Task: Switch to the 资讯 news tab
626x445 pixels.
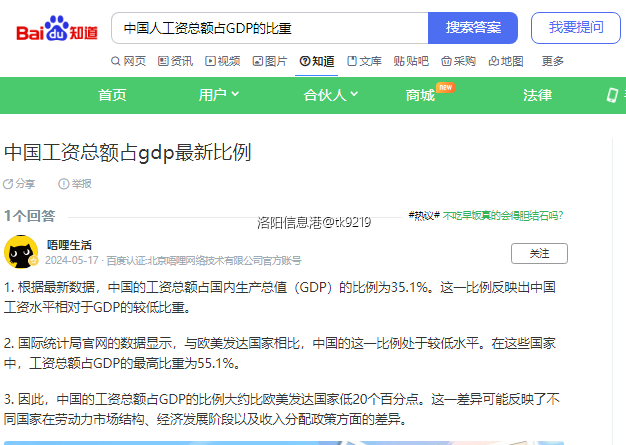Action: (175, 61)
